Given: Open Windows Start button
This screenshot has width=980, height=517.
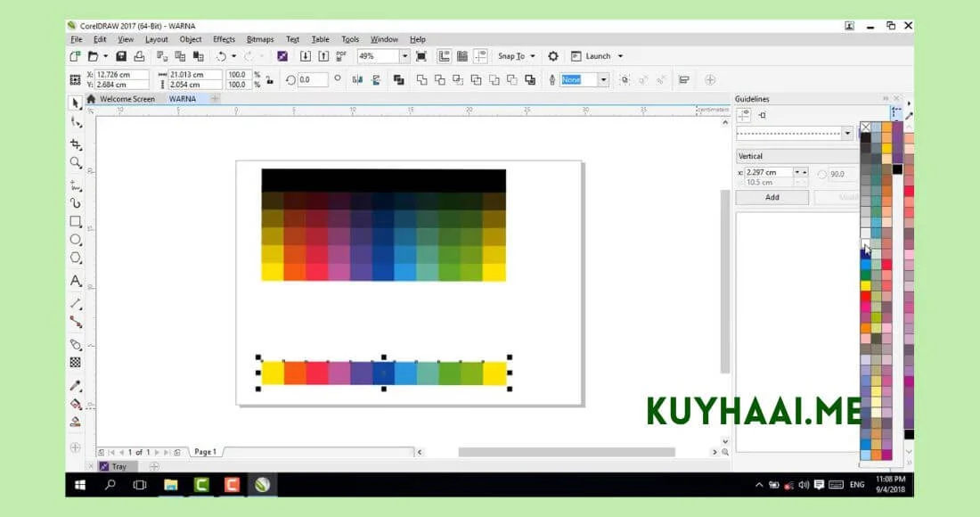Looking at the screenshot, I should click(80, 485).
